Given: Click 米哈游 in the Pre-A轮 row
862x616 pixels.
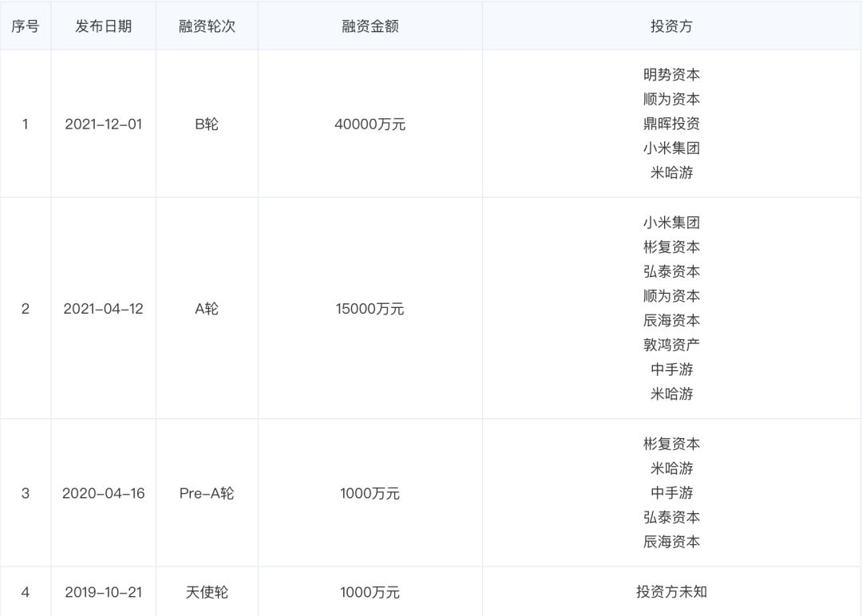Looking at the screenshot, I should point(671,468).
